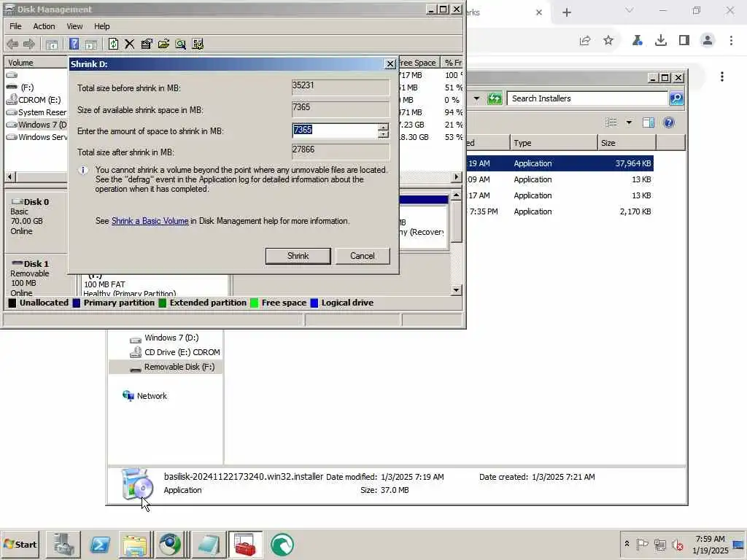Open Properties toolbar icon in Disk Management
747x560 pixels.
point(147,44)
